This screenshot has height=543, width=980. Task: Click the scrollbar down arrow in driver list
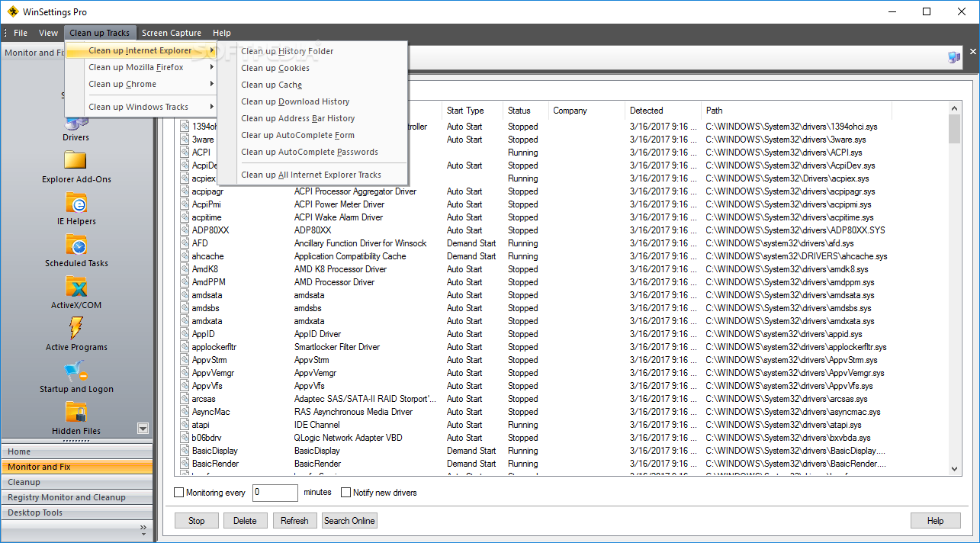[x=954, y=469]
